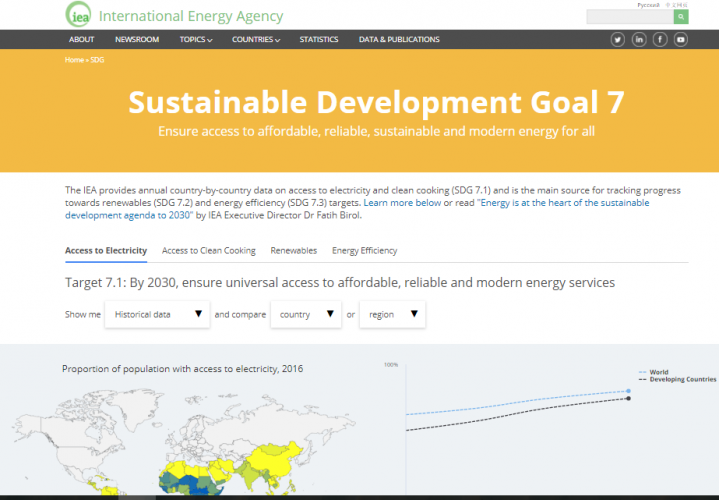Click the World line endpoint marker
Viewport: 719px width, 500px height.
click(x=628, y=391)
